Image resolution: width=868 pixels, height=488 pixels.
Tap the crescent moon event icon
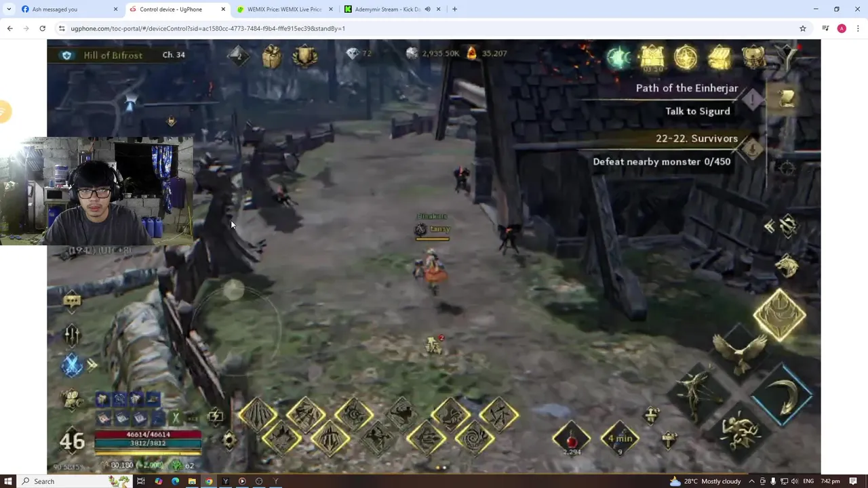tap(618, 58)
